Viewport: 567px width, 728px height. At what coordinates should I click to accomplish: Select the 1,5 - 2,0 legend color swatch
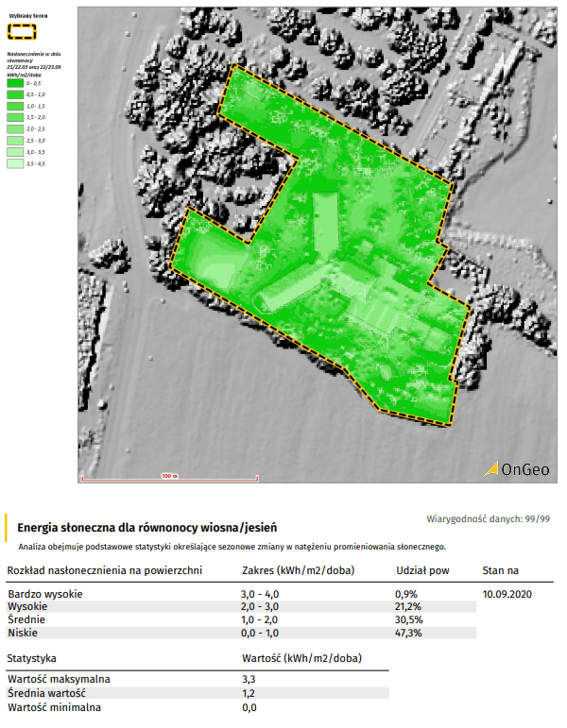tap(14, 118)
